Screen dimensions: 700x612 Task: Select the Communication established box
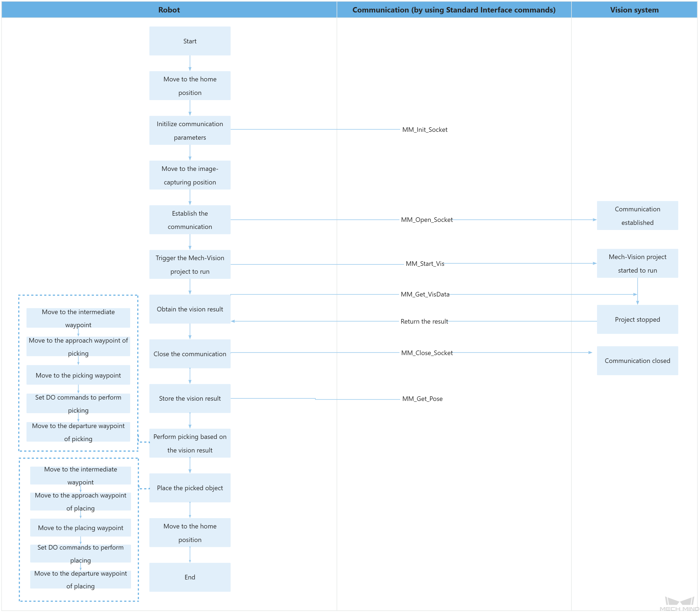point(637,215)
